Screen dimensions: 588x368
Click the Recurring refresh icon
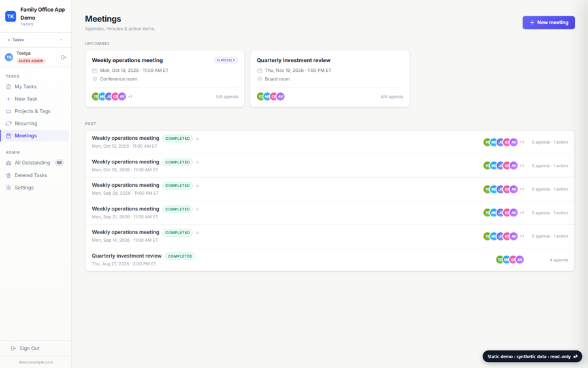pos(8,124)
